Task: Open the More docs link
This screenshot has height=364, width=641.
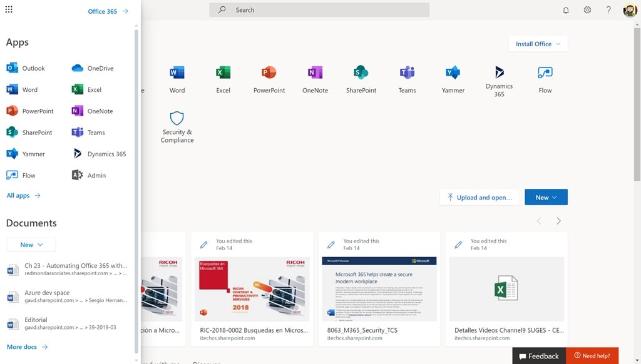Action: click(x=27, y=347)
